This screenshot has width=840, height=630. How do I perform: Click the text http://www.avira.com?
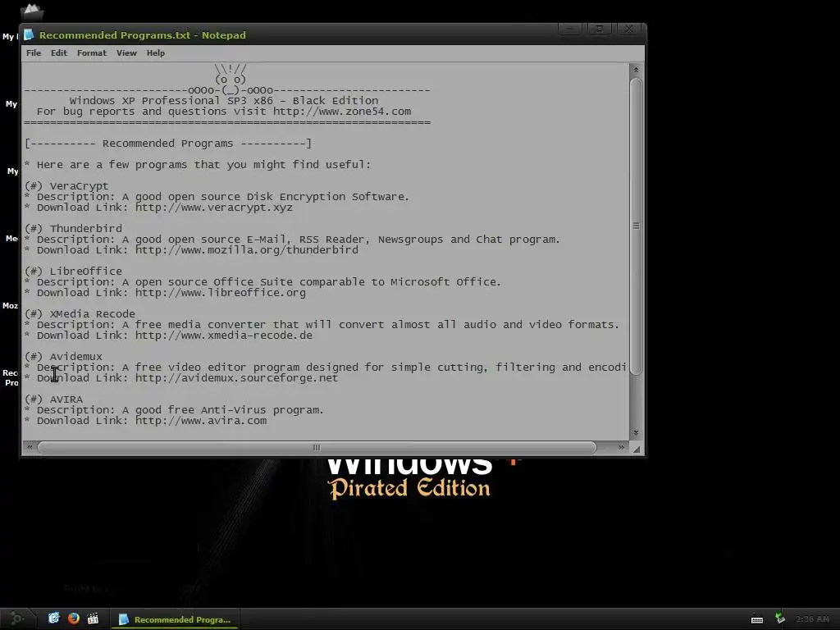[x=200, y=421]
